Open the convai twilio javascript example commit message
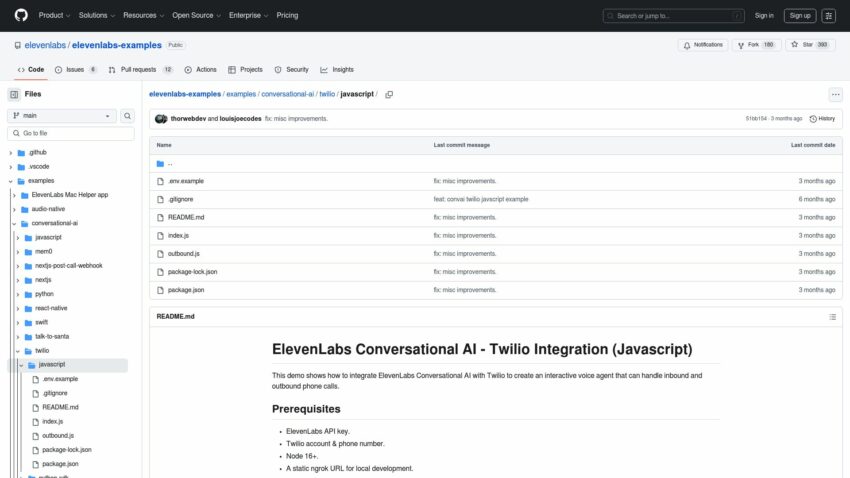 481,199
